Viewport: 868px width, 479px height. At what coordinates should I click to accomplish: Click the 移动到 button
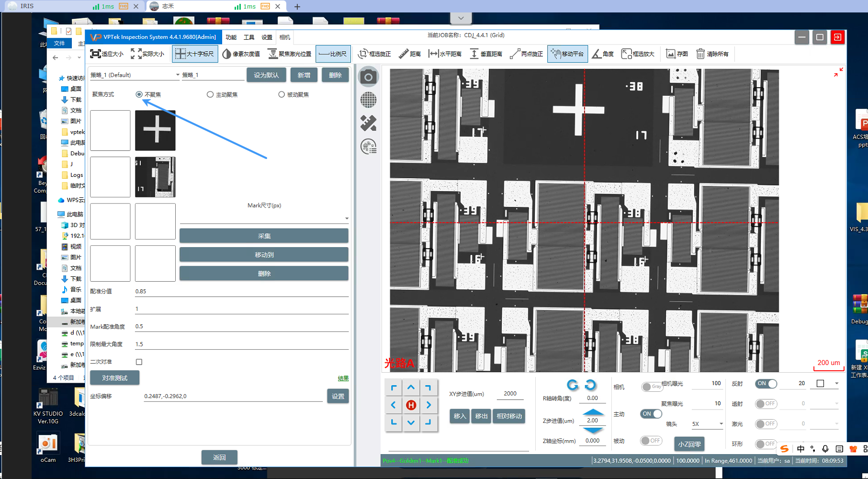click(x=264, y=255)
